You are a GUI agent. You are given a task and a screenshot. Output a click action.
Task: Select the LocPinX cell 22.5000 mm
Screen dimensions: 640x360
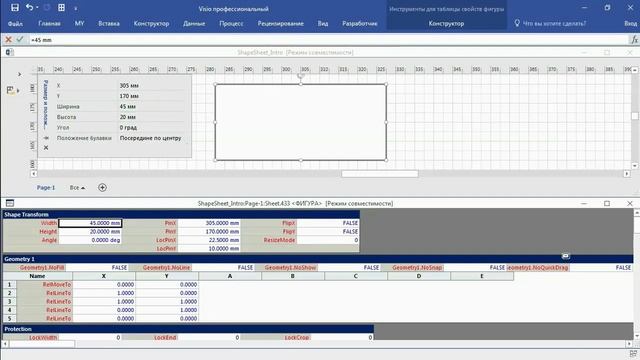click(x=209, y=240)
